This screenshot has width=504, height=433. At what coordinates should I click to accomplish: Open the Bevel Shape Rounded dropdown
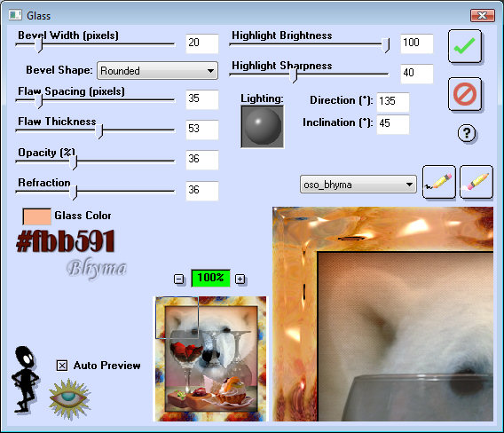(x=158, y=71)
